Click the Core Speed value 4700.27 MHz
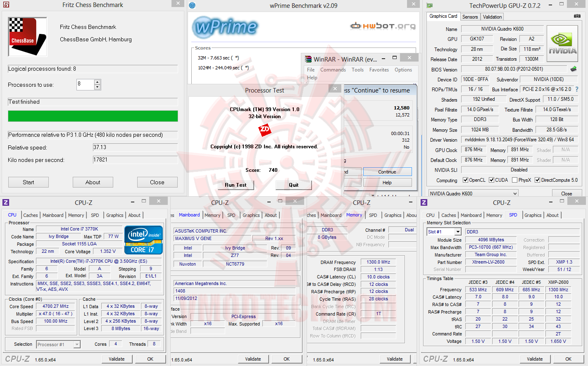The height and width of the screenshot is (366, 588). [56, 307]
